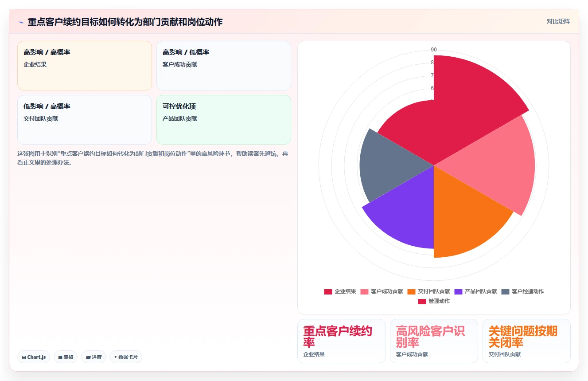Click 产品团队贡献 text in the green card
The width and height of the screenshot is (588, 381).
180,118
